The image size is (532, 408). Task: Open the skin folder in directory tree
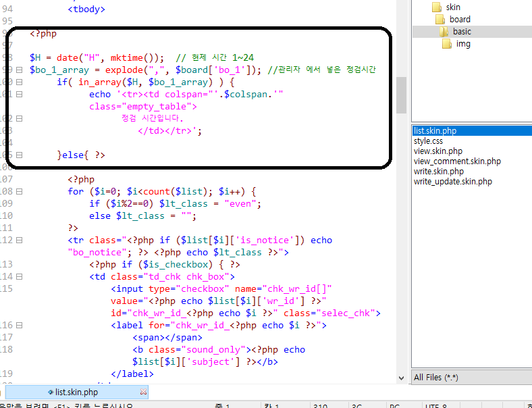click(452, 7)
